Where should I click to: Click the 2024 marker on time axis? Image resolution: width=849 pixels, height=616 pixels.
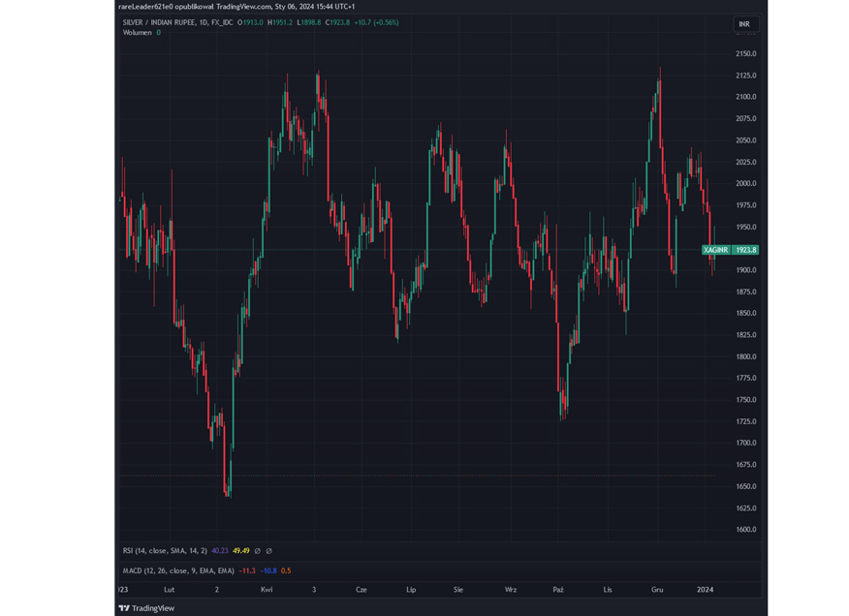point(705,589)
